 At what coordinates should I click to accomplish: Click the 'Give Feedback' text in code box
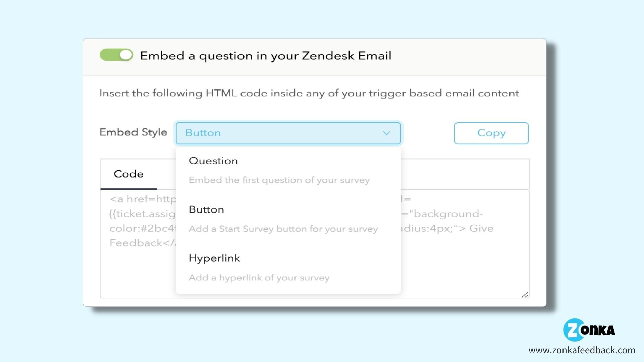click(481, 228)
